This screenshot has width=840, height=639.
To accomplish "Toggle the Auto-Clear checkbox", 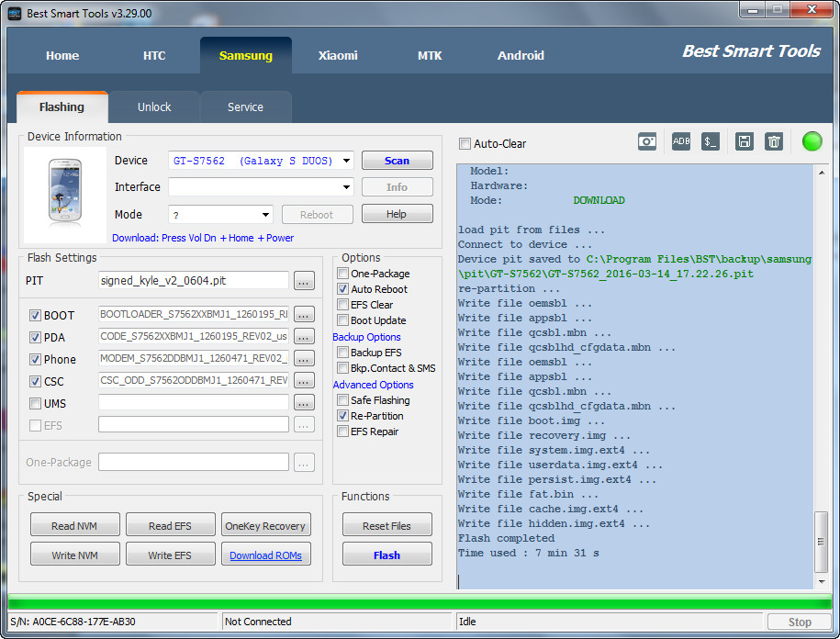I will point(465,143).
